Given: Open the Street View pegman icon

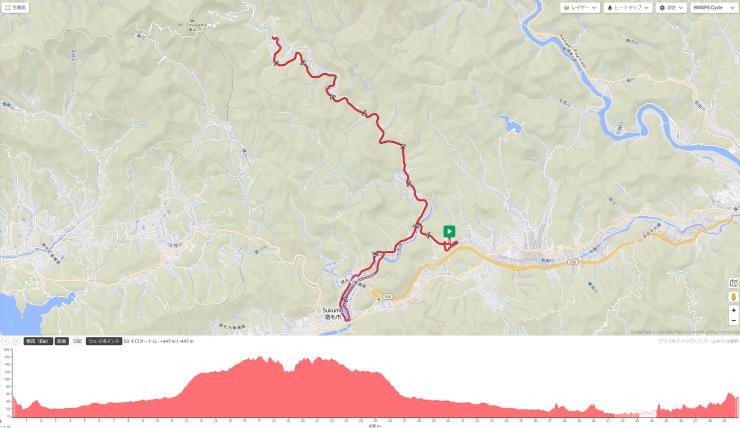Looking at the screenshot, I should [x=733, y=297].
